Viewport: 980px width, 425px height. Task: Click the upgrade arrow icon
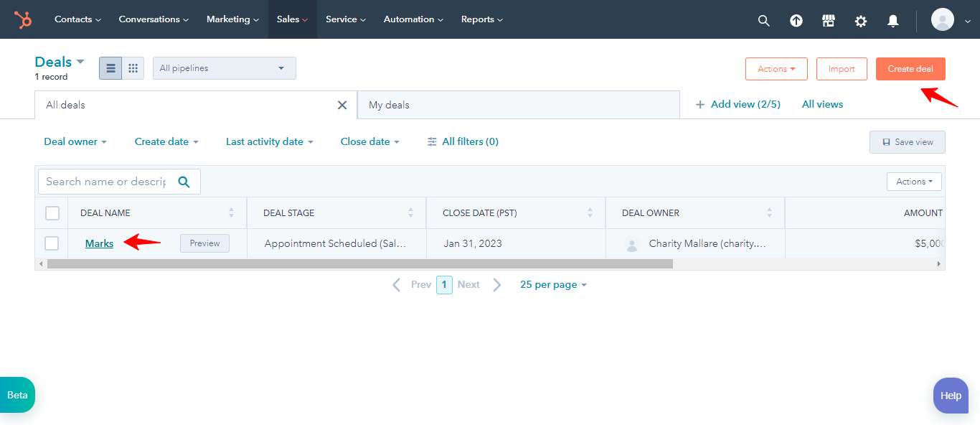(x=796, y=20)
